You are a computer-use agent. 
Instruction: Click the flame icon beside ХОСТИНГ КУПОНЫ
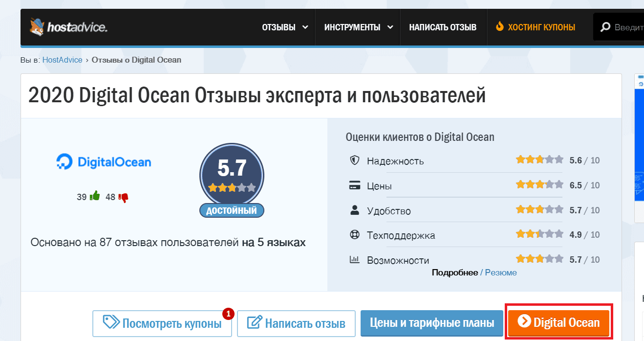pos(499,27)
